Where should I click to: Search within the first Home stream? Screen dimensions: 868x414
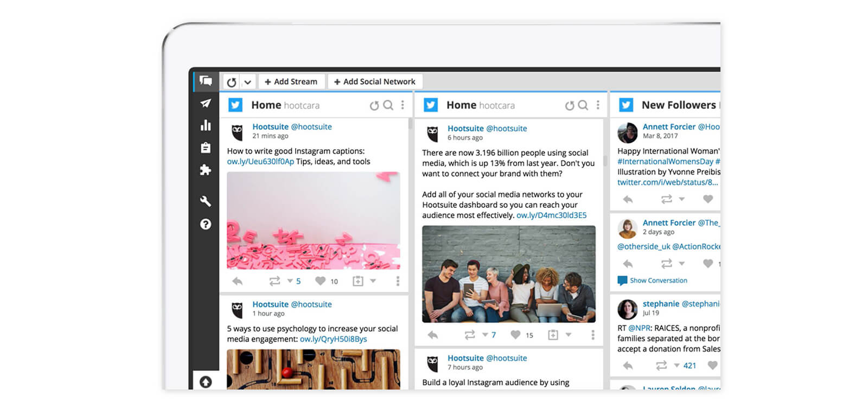(x=388, y=105)
